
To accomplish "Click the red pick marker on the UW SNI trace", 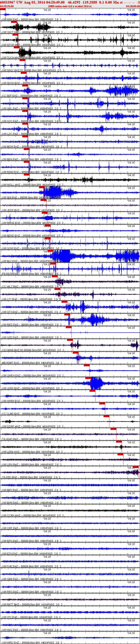I will click(42, 187).
